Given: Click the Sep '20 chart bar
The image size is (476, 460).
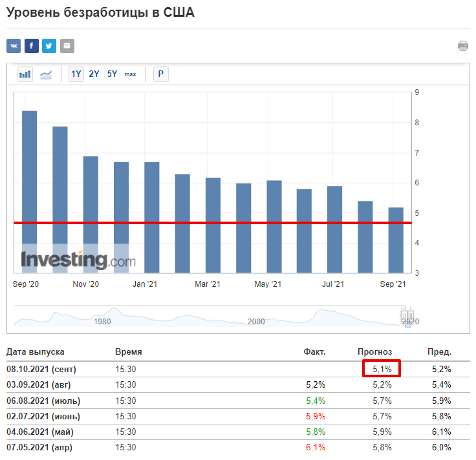Looking at the screenshot, I should (30, 192).
